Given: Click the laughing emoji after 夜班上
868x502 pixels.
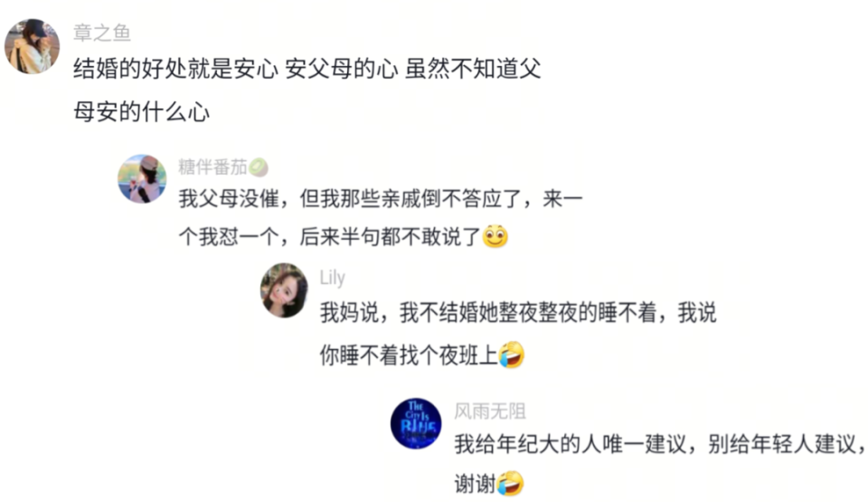Looking at the screenshot, I should (x=512, y=355).
